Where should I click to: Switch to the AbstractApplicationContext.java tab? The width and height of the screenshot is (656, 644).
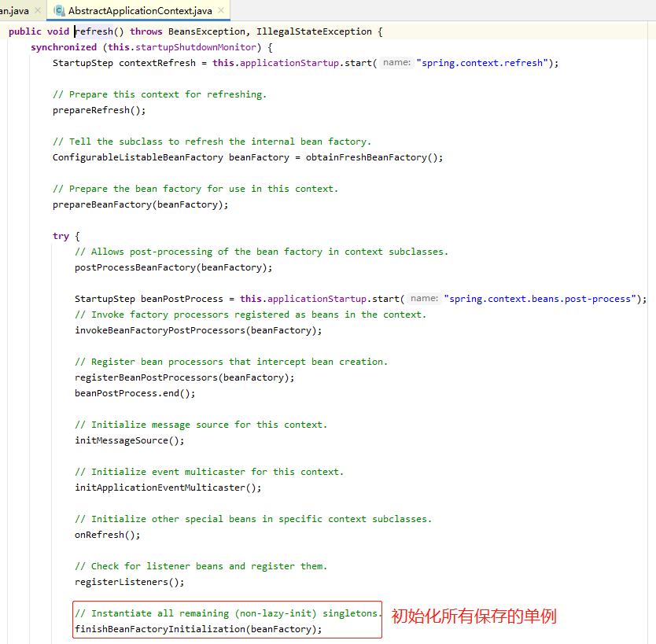(x=138, y=10)
